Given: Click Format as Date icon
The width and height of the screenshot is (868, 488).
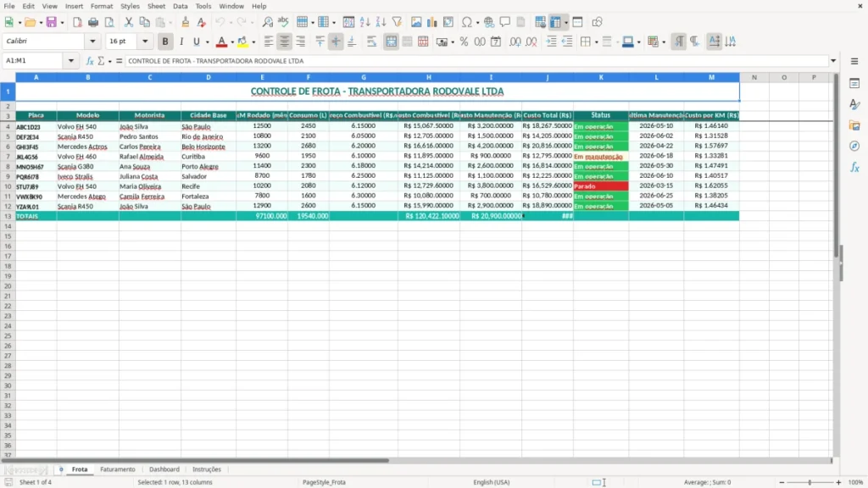Looking at the screenshot, I should tap(496, 42).
